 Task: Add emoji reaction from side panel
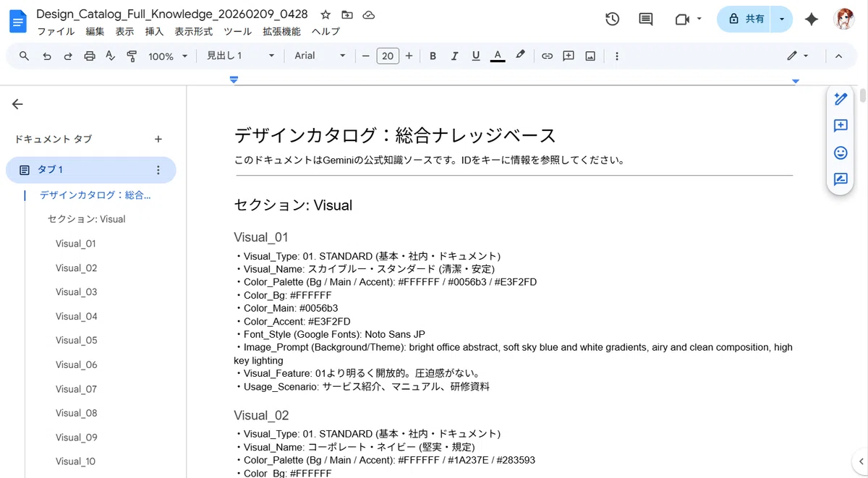[841, 153]
